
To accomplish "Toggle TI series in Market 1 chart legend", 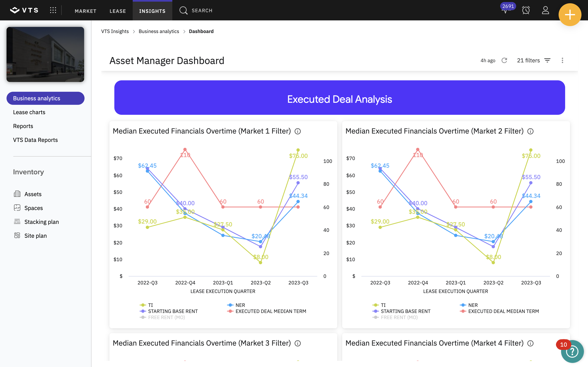I will [146, 305].
